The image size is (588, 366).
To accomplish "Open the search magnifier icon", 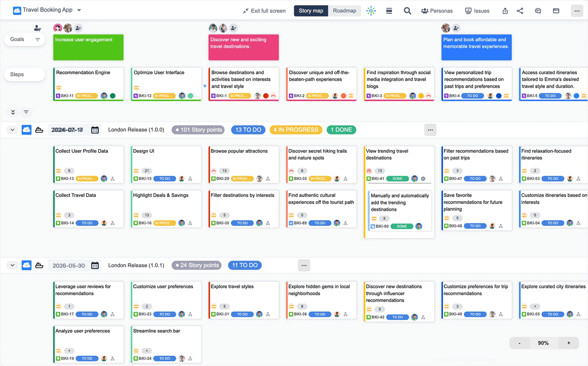I will (x=407, y=11).
